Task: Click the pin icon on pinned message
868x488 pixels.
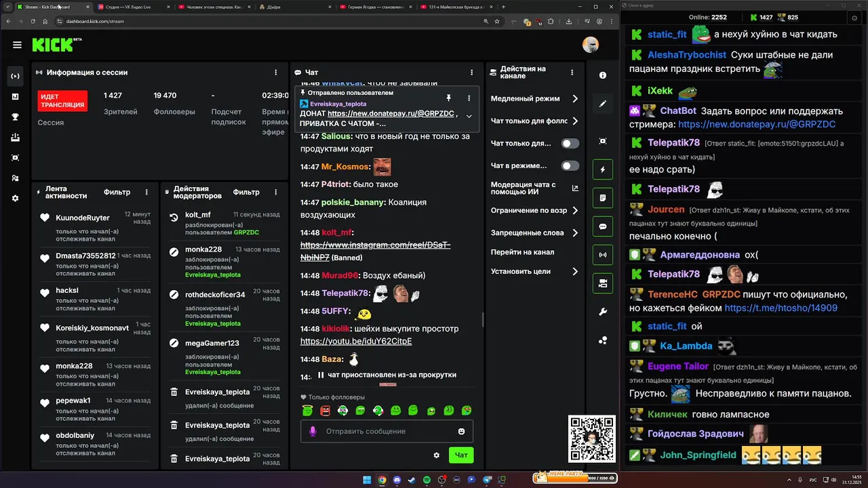Action: point(448,98)
